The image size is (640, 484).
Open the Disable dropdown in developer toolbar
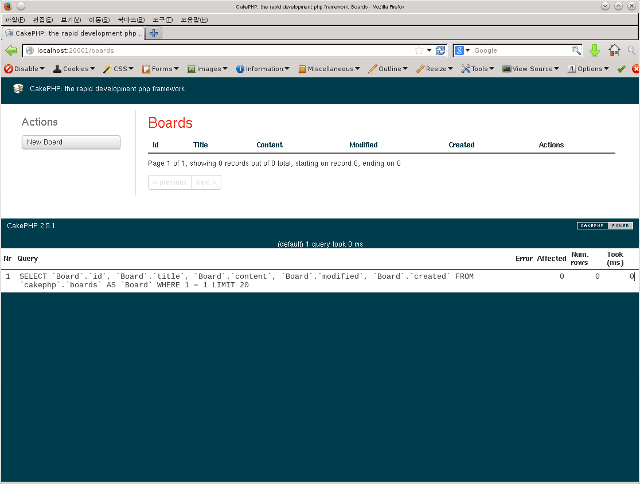pos(24,69)
